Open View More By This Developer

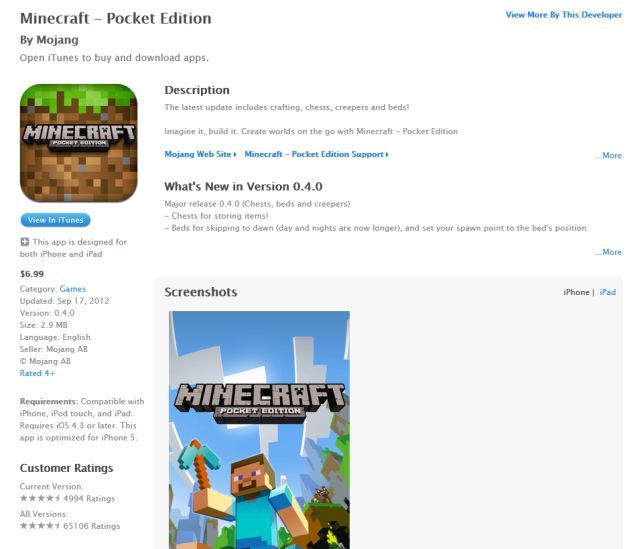point(564,15)
